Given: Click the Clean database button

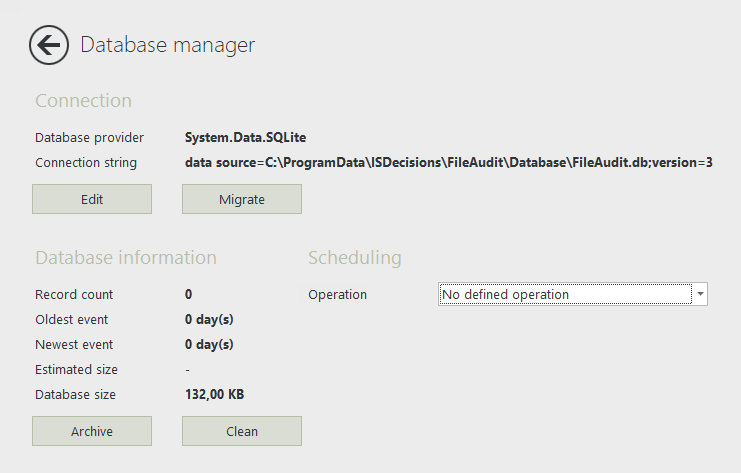Looking at the screenshot, I should pyautogui.click(x=241, y=431).
